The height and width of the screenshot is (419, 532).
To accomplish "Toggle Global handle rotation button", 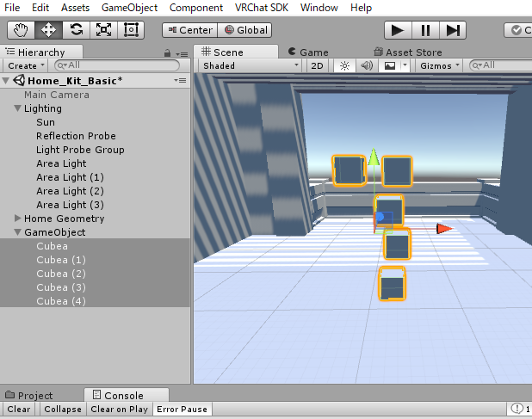I will pos(244,30).
